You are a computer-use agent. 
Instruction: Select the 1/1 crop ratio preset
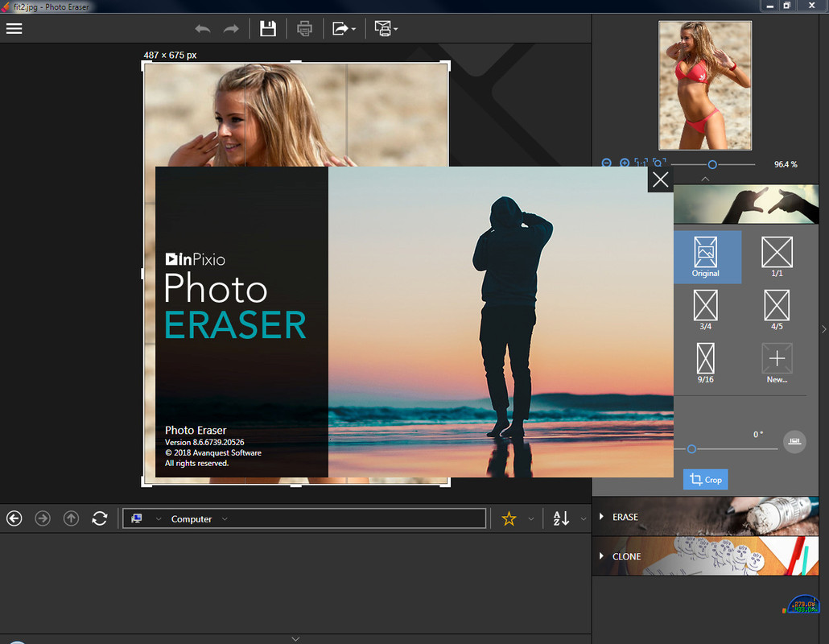pos(777,257)
